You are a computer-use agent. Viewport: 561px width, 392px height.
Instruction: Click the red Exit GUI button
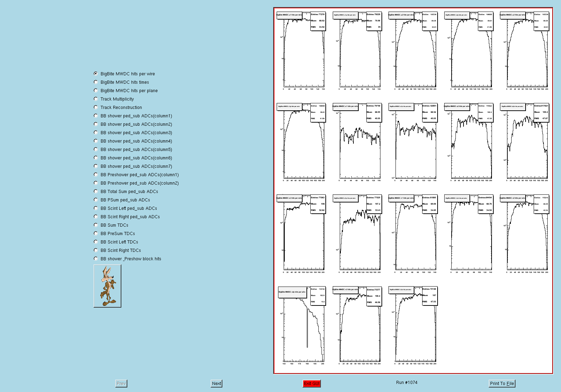pyautogui.click(x=312, y=384)
